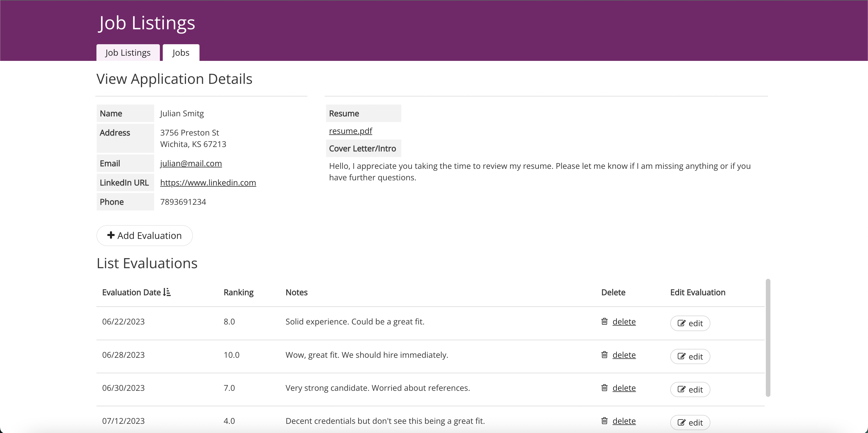Click pencil icon in 8.0 ranking row

click(x=681, y=323)
